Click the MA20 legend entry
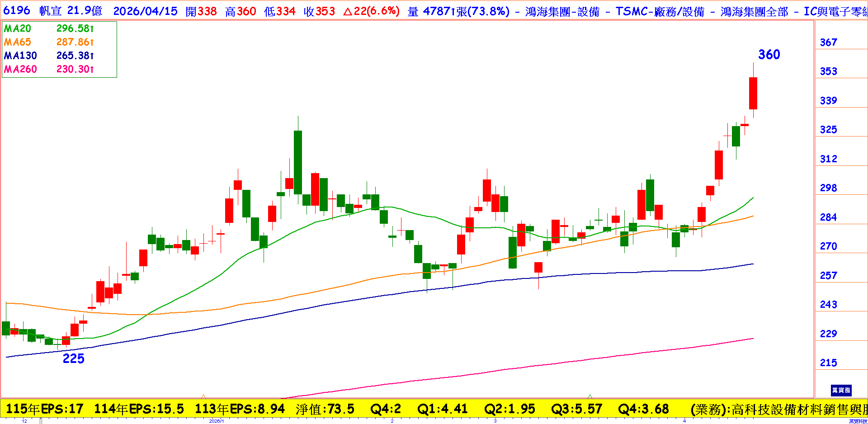Image resolution: width=868 pixels, height=424 pixels. 18,28
